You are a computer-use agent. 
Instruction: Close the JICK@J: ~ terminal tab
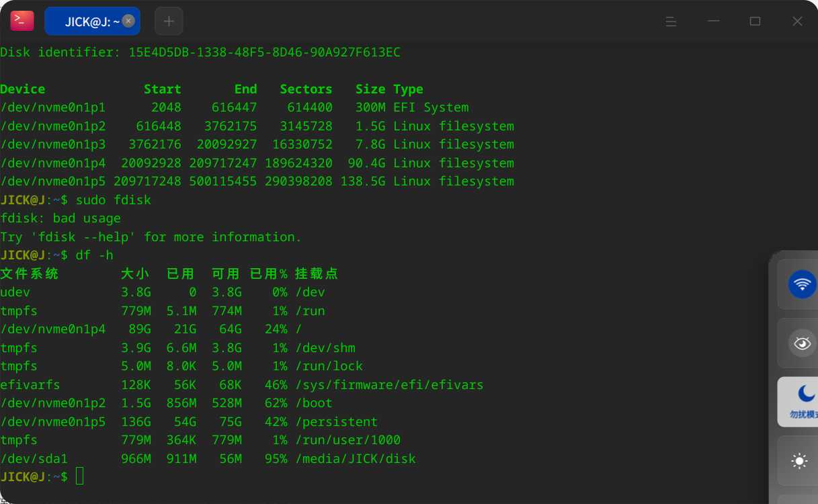point(128,21)
